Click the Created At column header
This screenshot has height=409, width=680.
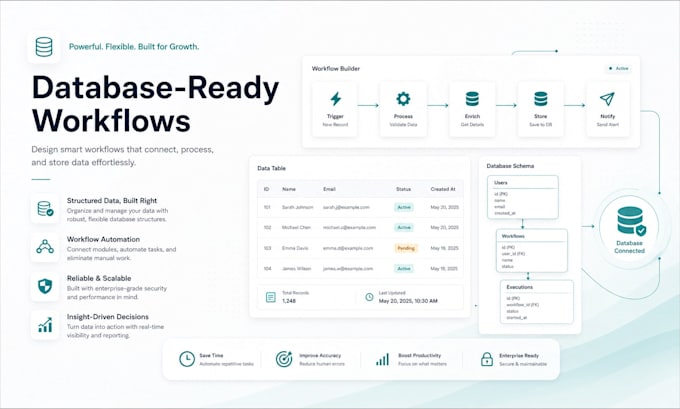click(443, 189)
